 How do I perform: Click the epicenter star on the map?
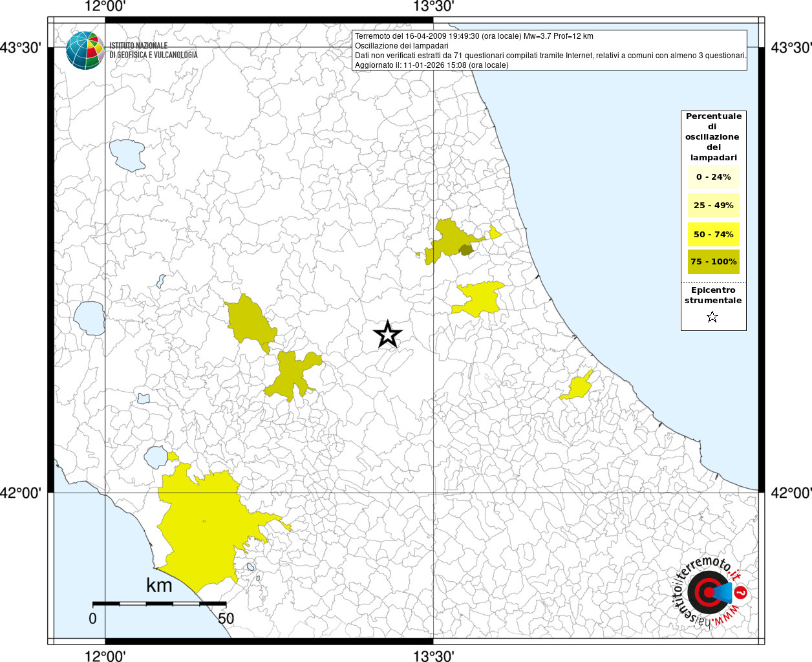pyautogui.click(x=387, y=335)
